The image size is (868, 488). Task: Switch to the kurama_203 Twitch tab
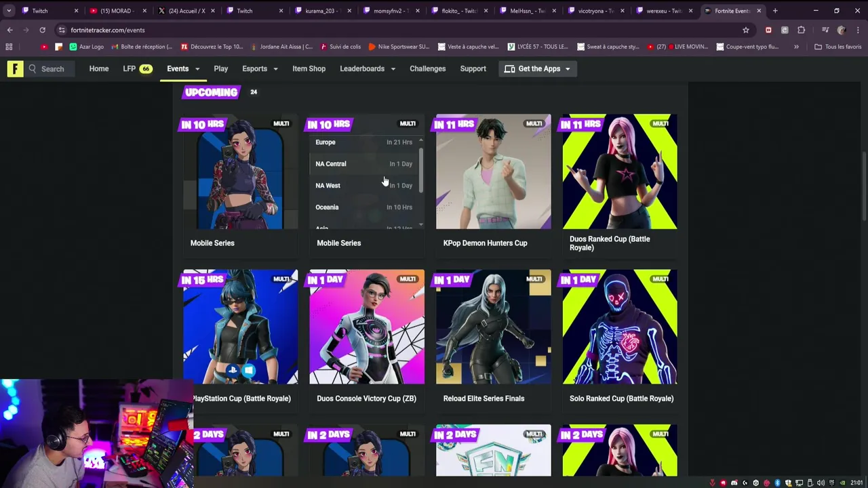point(322,11)
